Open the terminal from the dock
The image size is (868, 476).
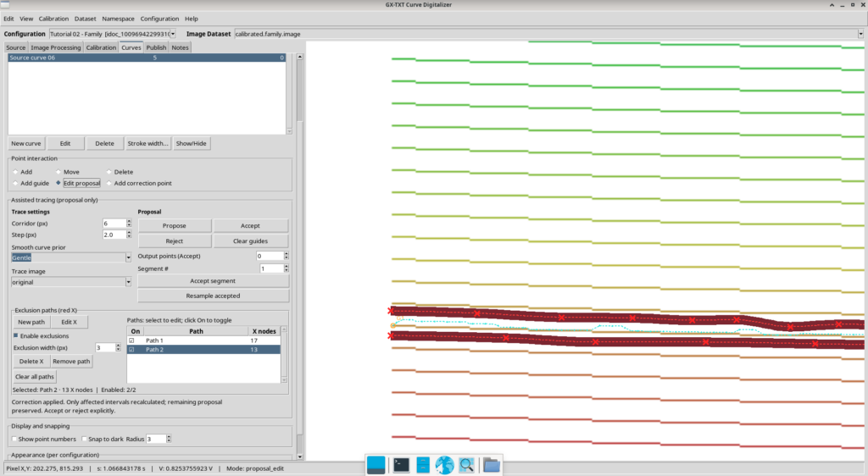click(x=401, y=465)
